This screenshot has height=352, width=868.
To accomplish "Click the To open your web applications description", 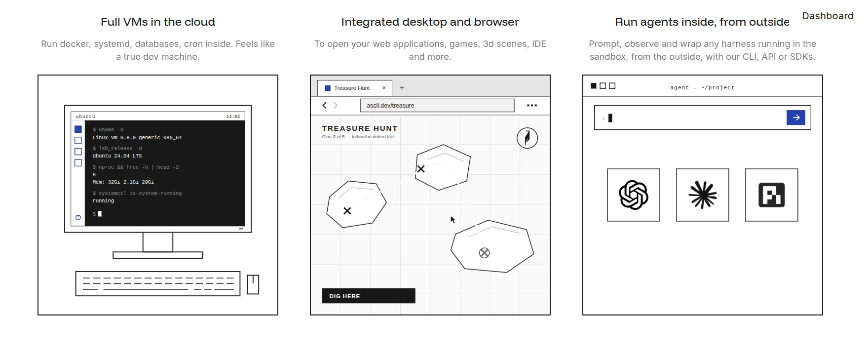I will click(430, 50).
